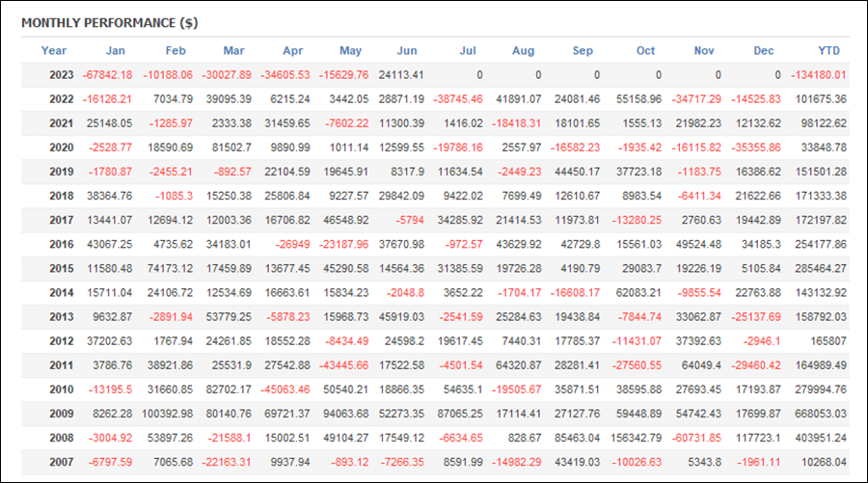868x483 pixels.
Task: Select the Jun column header
Action: pos(407,51)
